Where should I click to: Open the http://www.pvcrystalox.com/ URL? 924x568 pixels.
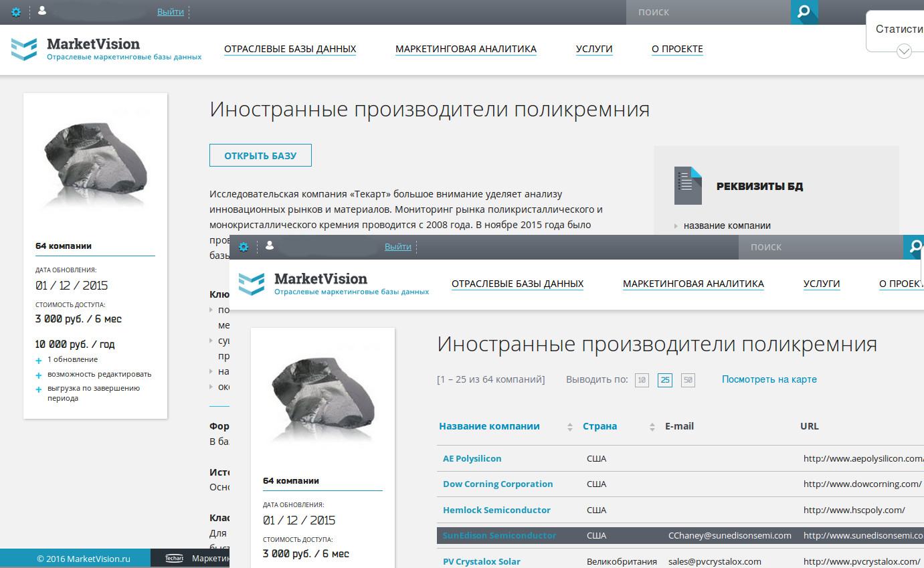862,561
